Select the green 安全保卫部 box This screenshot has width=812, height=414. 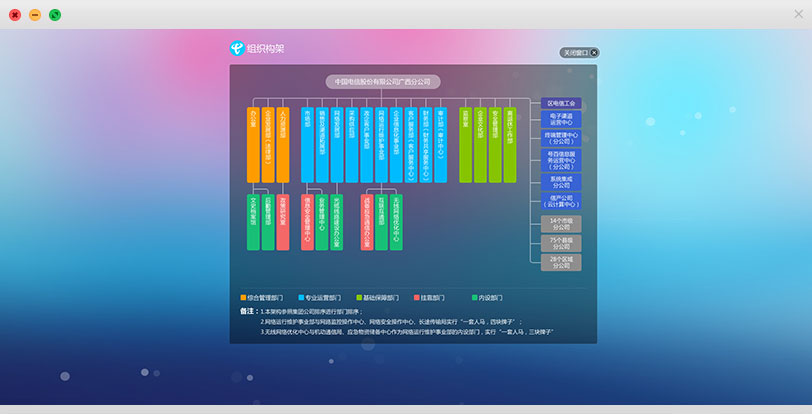pos(495,145)
